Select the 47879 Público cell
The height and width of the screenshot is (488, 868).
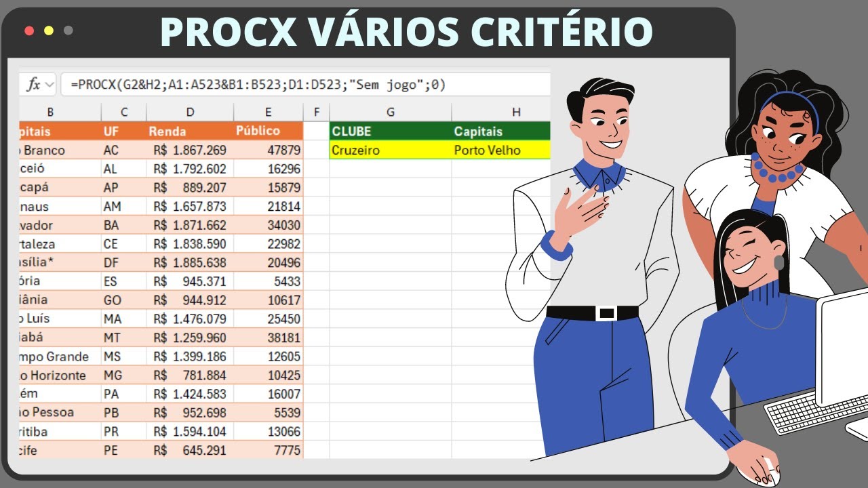coord(269,150)
